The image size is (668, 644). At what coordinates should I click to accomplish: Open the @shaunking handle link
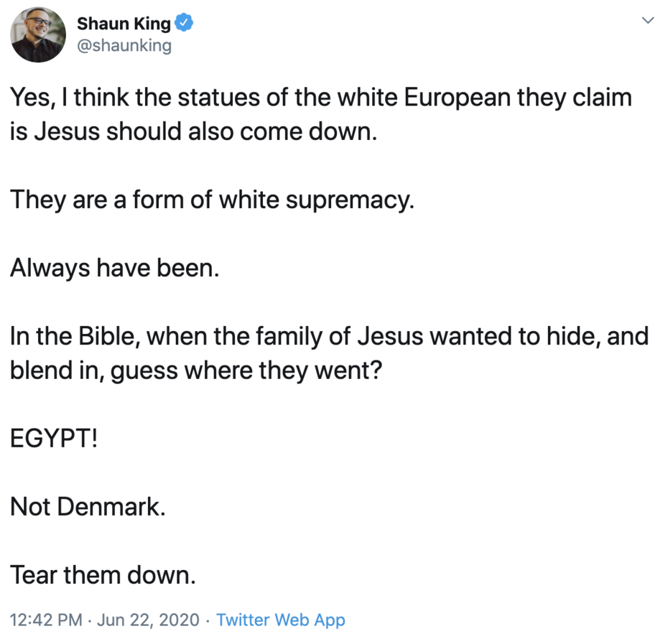(x=124, y=46)
